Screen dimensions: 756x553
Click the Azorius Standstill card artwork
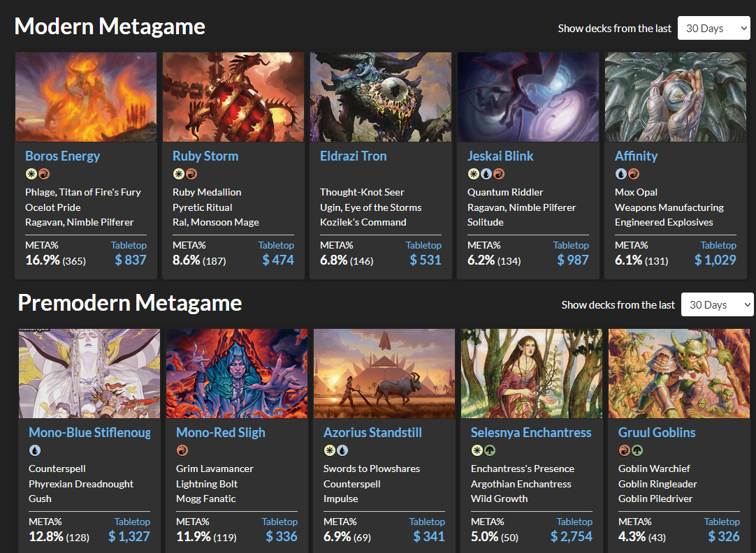tap(384, 374)
